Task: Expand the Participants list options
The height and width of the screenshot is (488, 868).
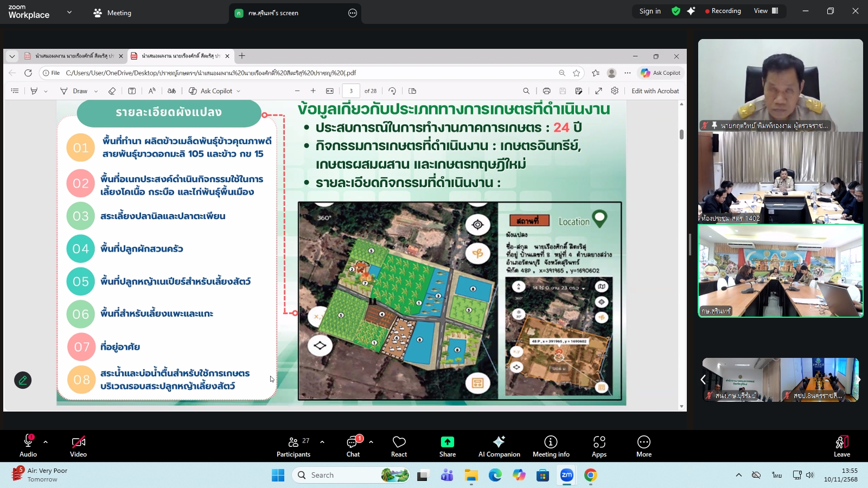Action: coord(322,441)
